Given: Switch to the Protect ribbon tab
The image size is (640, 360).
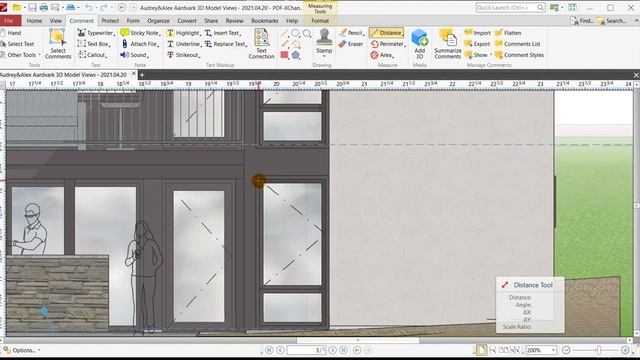Looking at the screenshot, I should pyautogui.click(x=110, y=20).
